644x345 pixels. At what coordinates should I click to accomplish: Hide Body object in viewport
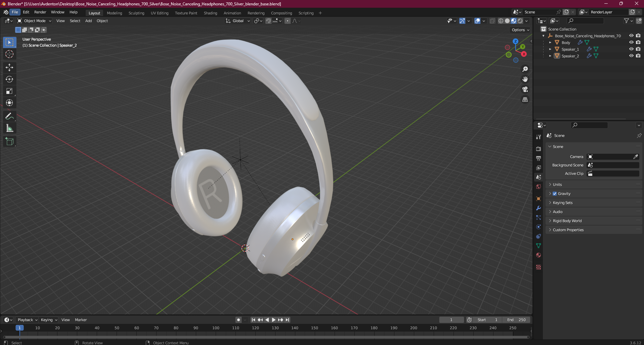coord(631,42)
